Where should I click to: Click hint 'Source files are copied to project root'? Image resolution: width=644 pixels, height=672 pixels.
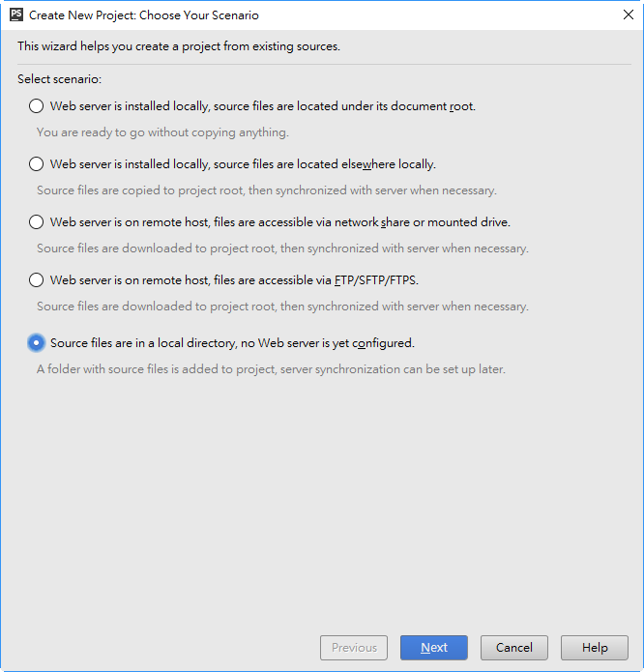(x=267, y=190)
